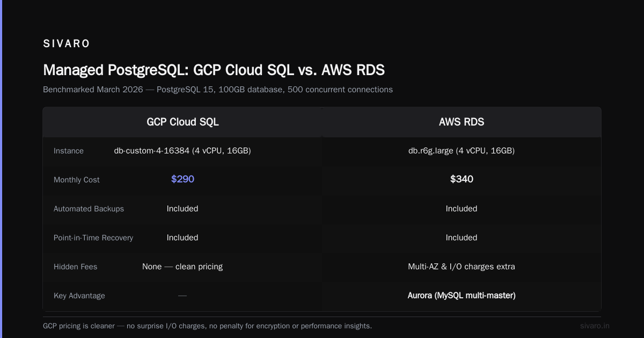Open the sivaro.in link

tap(595, 326)
